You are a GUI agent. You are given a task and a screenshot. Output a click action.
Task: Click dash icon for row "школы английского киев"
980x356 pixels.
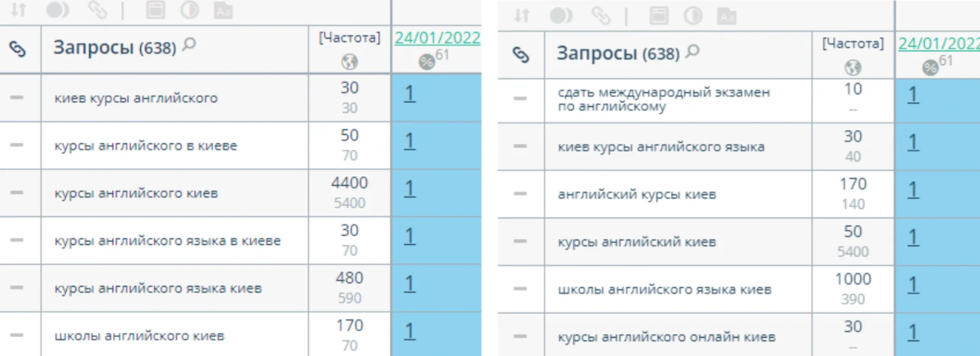click(17, 335)
